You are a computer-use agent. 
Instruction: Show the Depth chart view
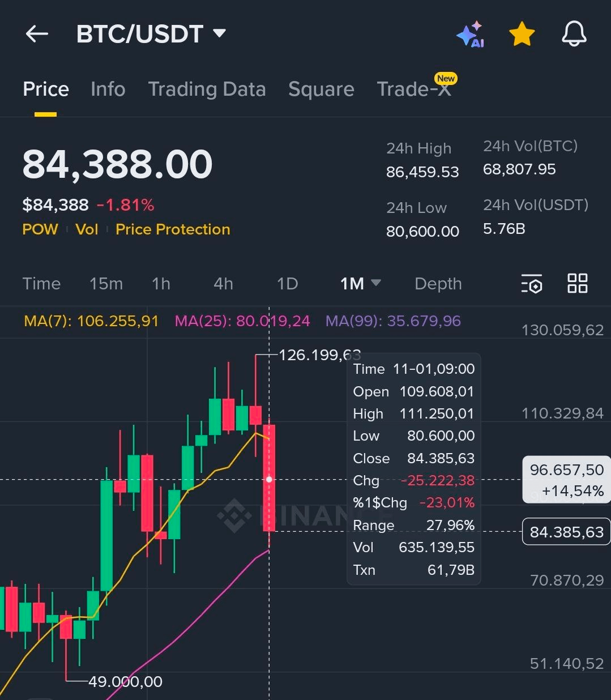[x=438, y=283]
